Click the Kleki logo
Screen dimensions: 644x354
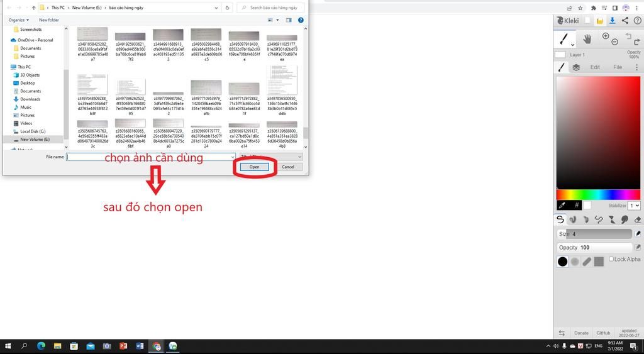tap(568, 21)
